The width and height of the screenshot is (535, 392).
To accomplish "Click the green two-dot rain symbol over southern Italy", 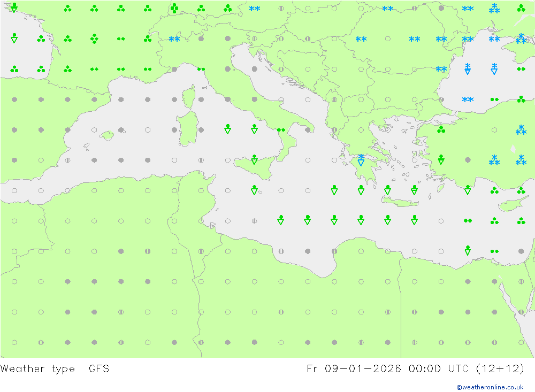I will (281, 130).
